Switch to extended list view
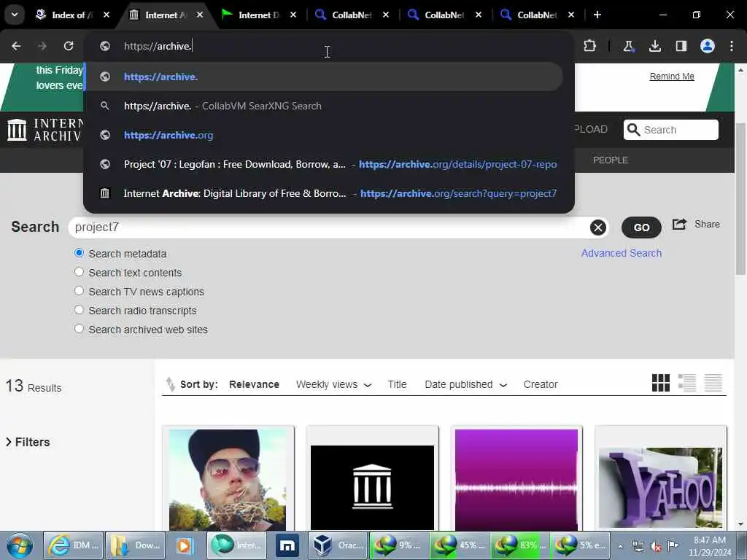The height and width of the screenshot is (560, 747). pos(687,383)
